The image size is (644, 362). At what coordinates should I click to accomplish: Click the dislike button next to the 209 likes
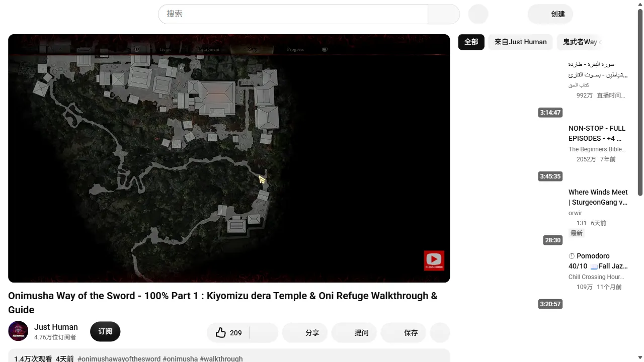tap(264, 333)
